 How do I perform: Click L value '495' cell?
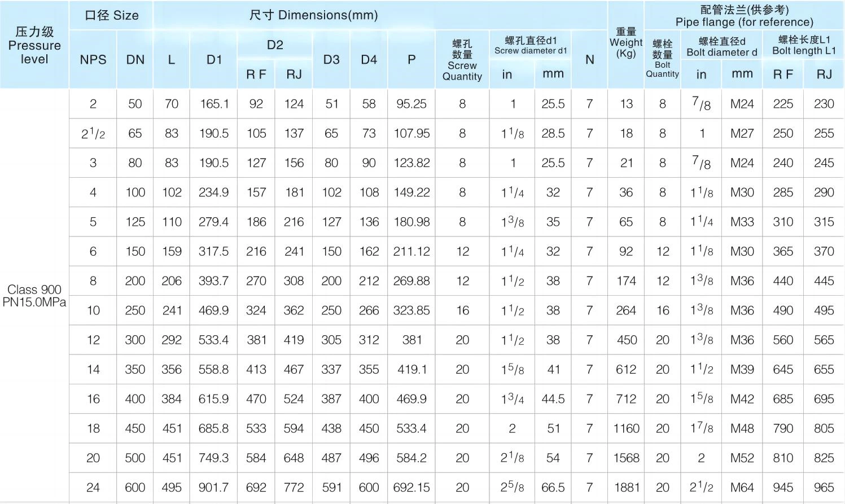pyautogui.click(x=172, y=487)
